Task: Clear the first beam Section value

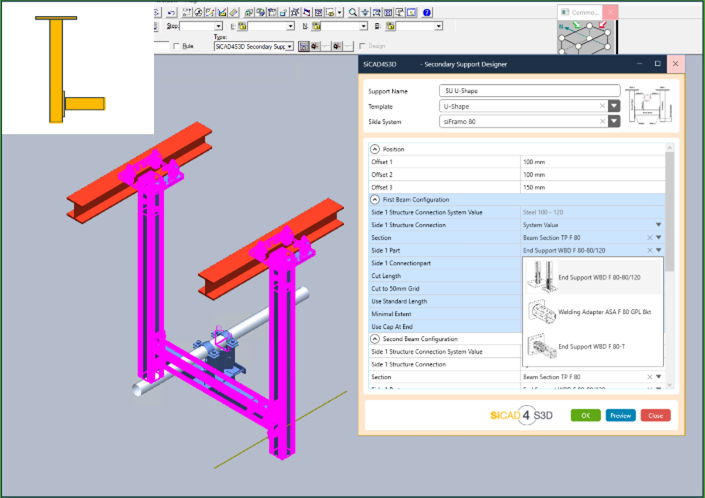Action: [648, 237]
